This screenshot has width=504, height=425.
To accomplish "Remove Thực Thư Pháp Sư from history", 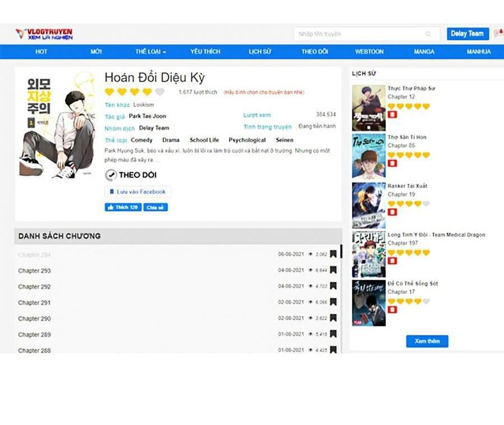I will (392, 115).
